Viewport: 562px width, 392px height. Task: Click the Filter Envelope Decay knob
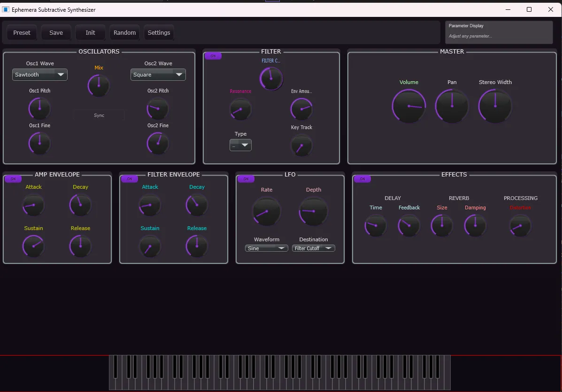click(197, 205)
